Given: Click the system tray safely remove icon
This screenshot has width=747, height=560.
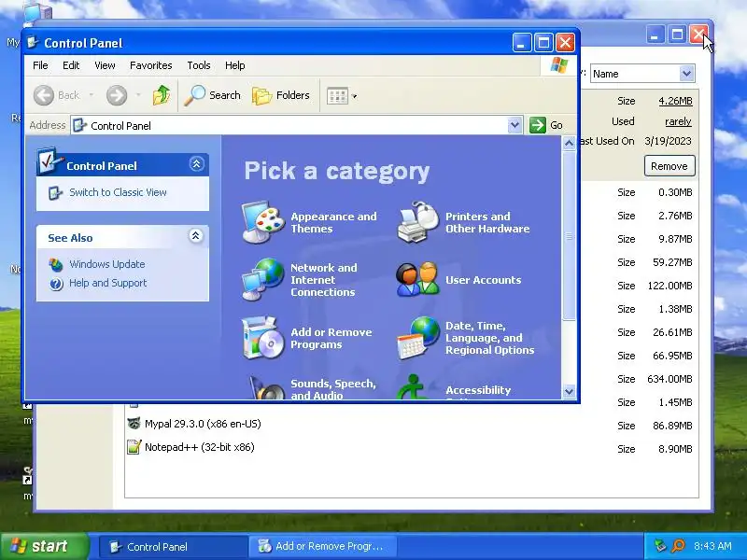Looking at the screenshot, I should [x=660, y=546].
